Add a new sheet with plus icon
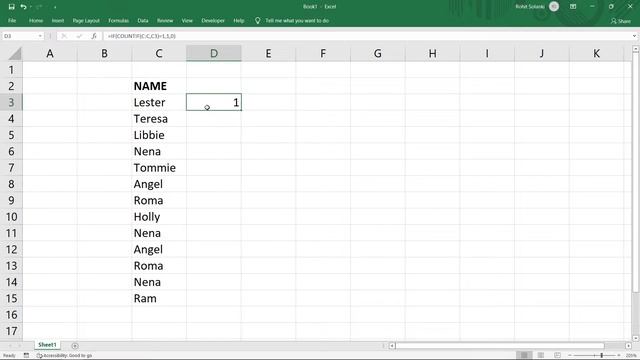Screen dimensions: 640x360 tap(75, 346)
